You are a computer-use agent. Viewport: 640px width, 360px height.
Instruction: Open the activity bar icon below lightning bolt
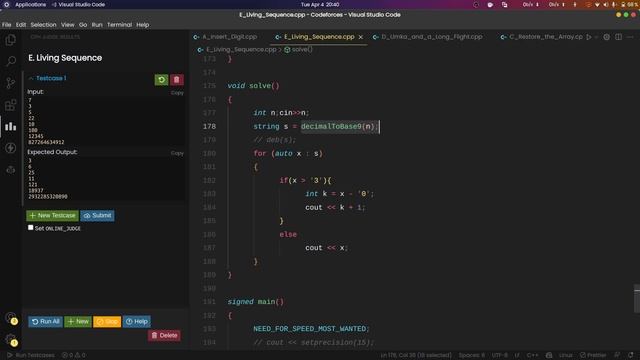click(x=11, y=169)
